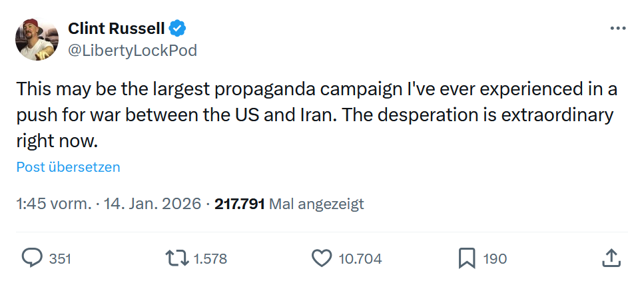This screenshot has height=283, width=644.
Task: Like the post with the heart icon
Action: click(x=322, y=258)
